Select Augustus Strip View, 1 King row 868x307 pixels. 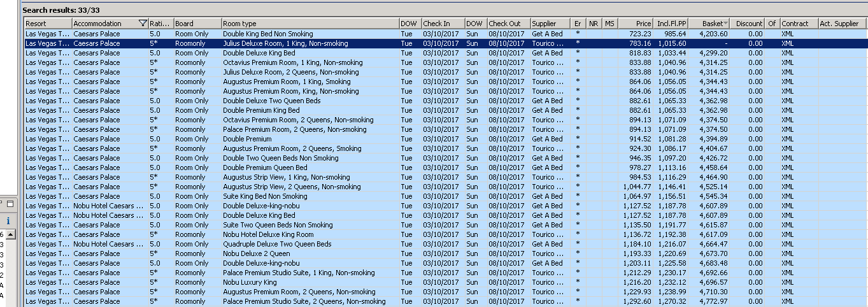[446, 177]
